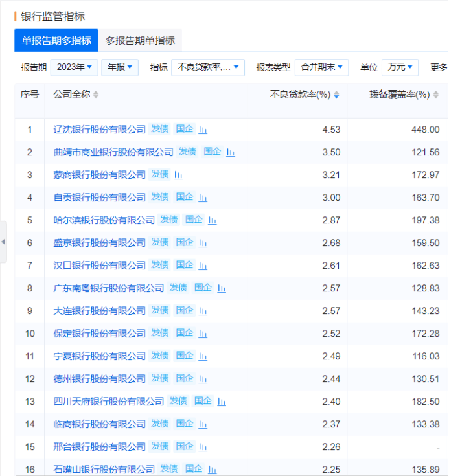Open 盛京银行股份有限公司 company link
The image size is (449, 476).
[100, 243]
